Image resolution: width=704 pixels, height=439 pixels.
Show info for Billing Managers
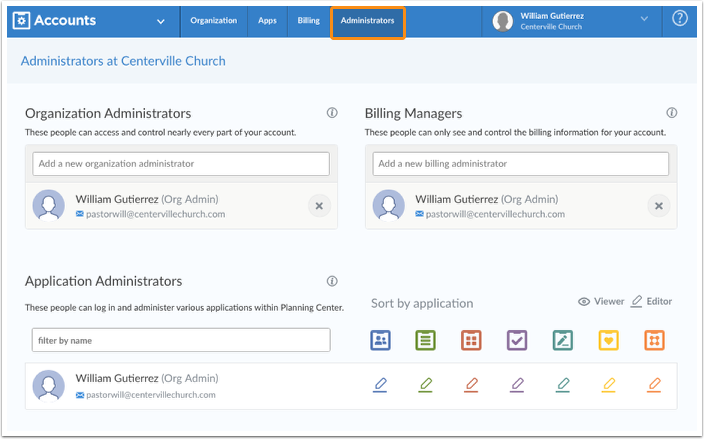(x=672, y=113)
